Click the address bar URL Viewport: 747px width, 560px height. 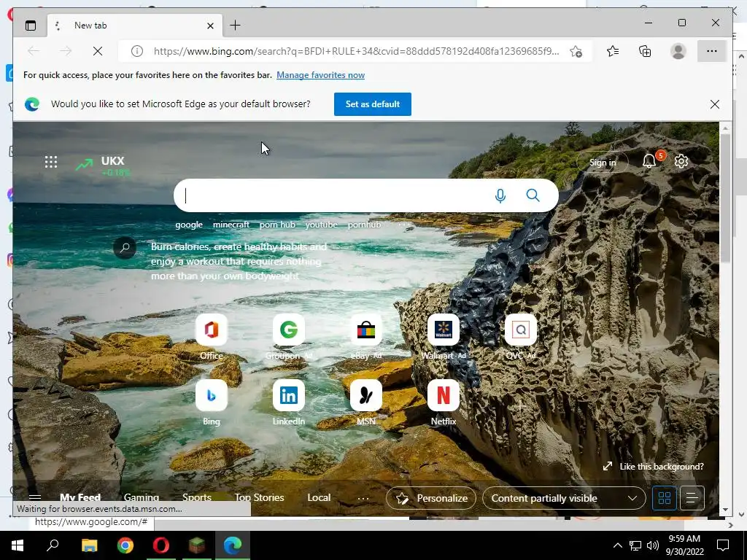[x=356, y=51]
